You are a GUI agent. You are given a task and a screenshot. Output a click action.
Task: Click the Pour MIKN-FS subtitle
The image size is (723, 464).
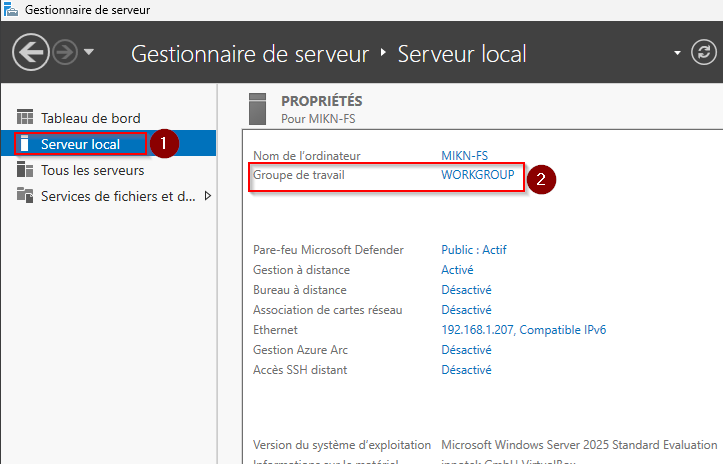click(318, 119)
